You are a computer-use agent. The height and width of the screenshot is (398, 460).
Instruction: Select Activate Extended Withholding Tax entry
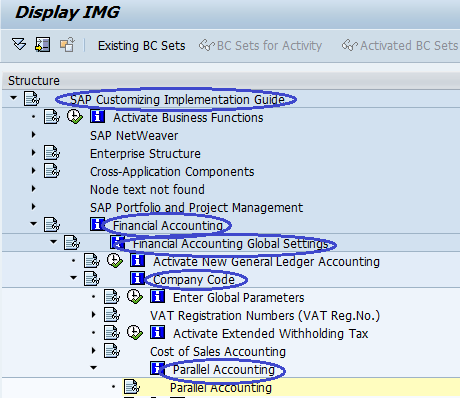point(271,334)
